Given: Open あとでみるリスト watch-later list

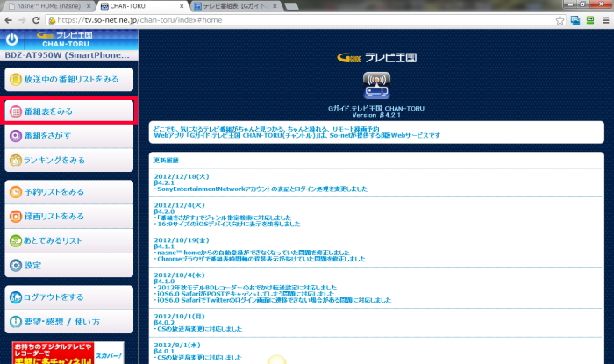Looking at the screenshot, I should click(x=69, y=240).
